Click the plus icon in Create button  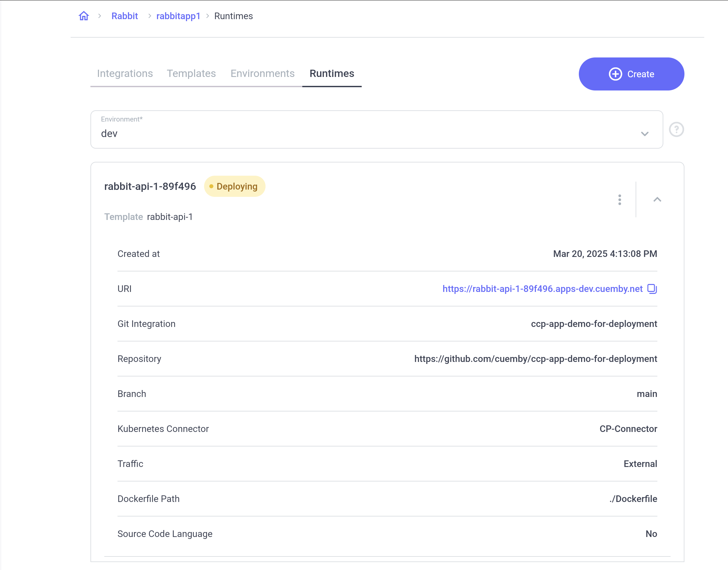click(x=615, y=74)
